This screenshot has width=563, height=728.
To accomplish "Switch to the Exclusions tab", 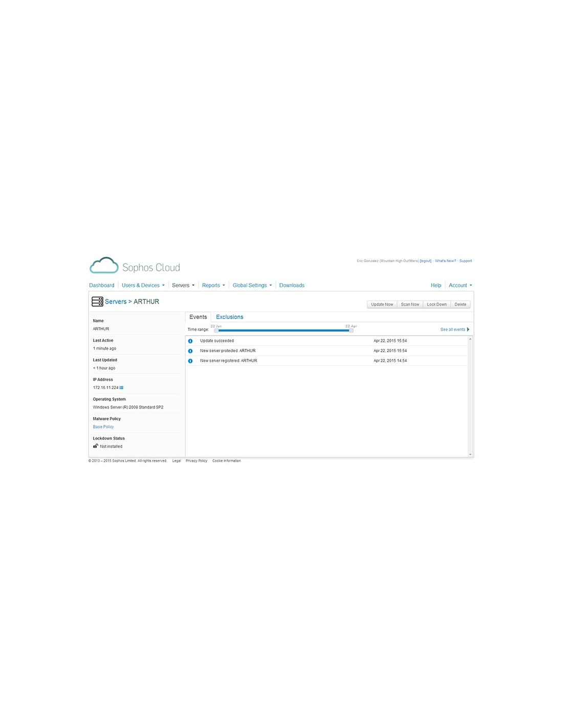I will [x=229, y=317].
